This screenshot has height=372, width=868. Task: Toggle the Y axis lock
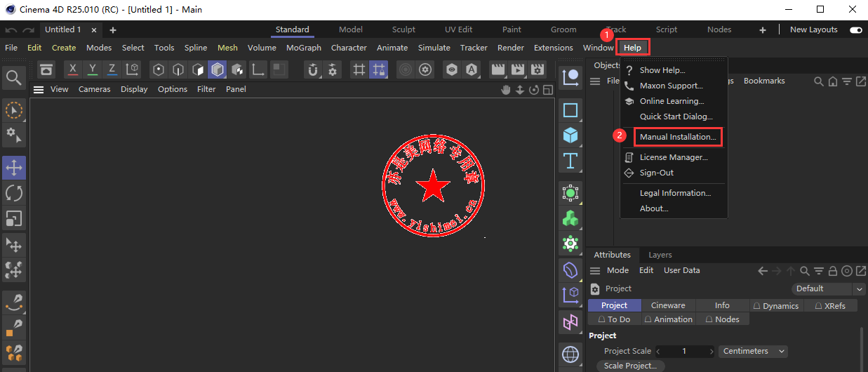93,69
